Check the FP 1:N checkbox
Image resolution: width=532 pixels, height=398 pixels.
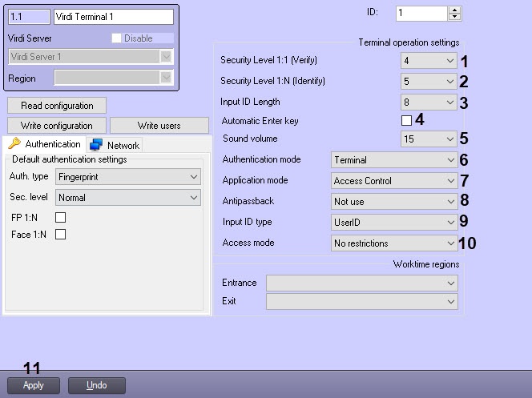pos(59,217)
